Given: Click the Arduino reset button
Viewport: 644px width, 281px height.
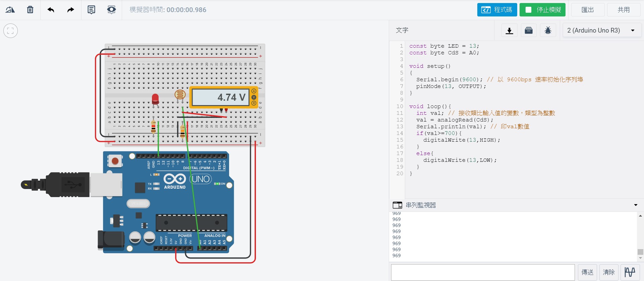Looking at the screenshot, I should coord(115,161).
